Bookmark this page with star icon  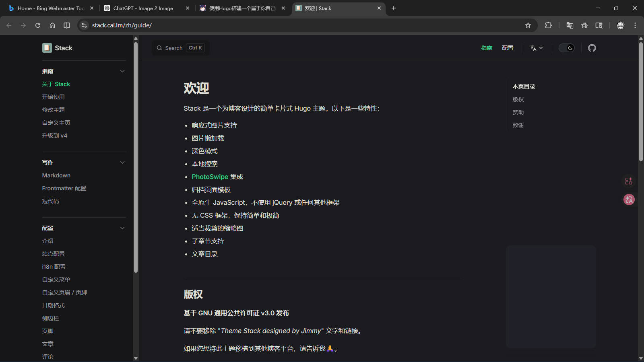point(528,25)
